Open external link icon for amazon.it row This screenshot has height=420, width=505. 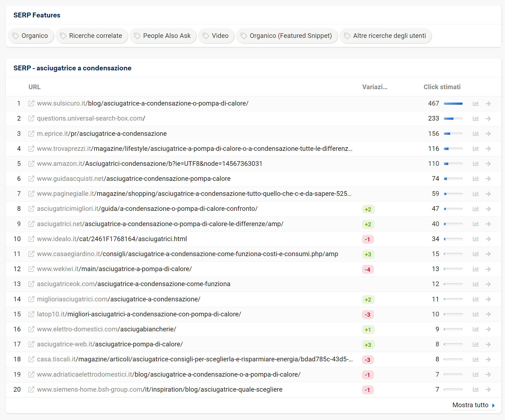[31, 164]
